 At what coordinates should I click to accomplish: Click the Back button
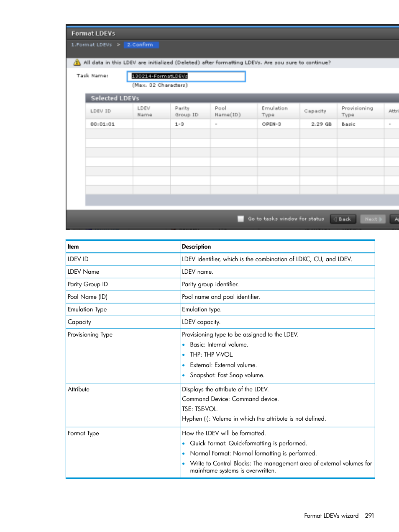(343, 219)
